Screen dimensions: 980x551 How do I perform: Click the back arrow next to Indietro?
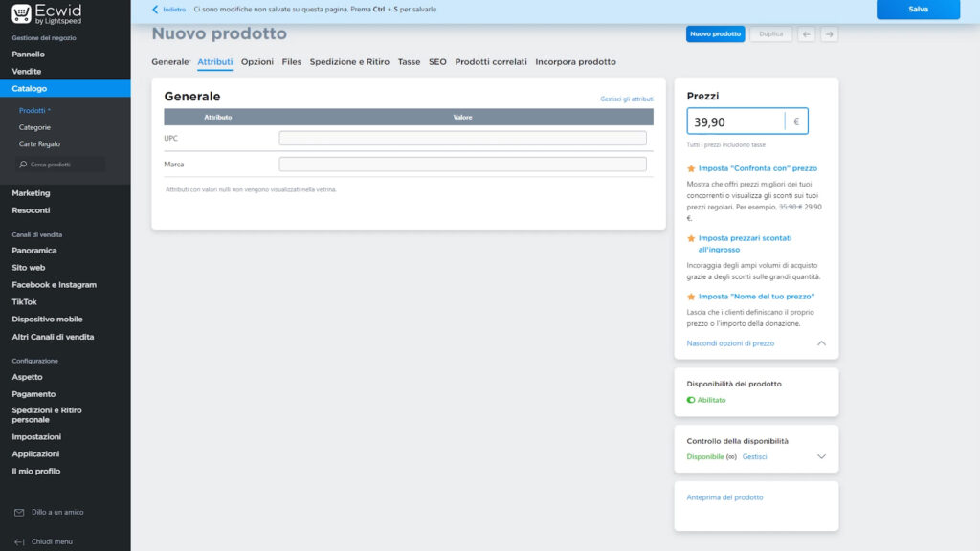point(155,10)
